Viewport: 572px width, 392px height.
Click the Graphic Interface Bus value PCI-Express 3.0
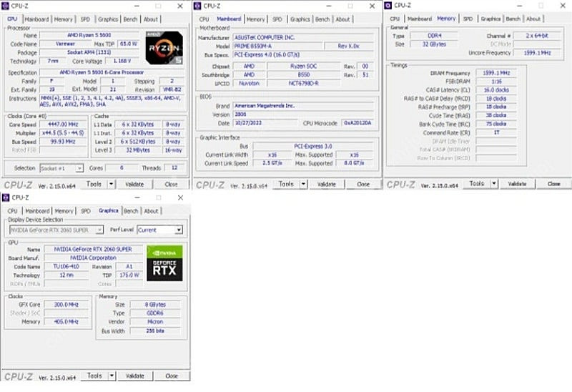coord(313,146)
